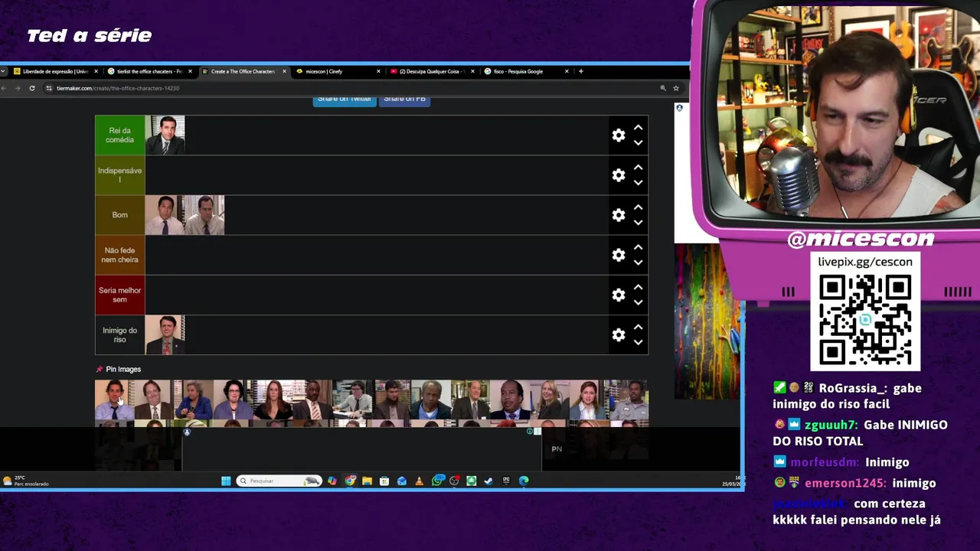Image resolution: width=980 pixels, height=551 pixels.
Task: Move Rei da comédia tier up
Action: tap(638, 128)
